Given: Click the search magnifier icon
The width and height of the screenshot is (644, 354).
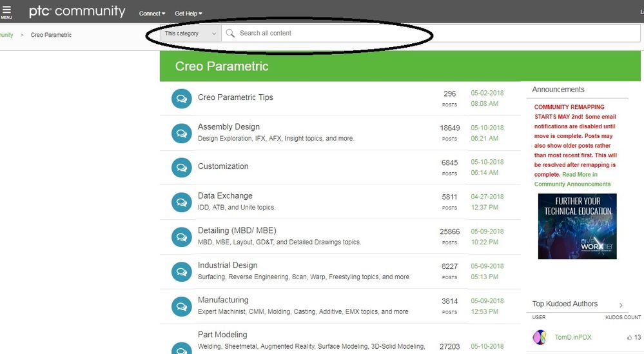Looking at the screenshot, I should (x=230, y=34).
